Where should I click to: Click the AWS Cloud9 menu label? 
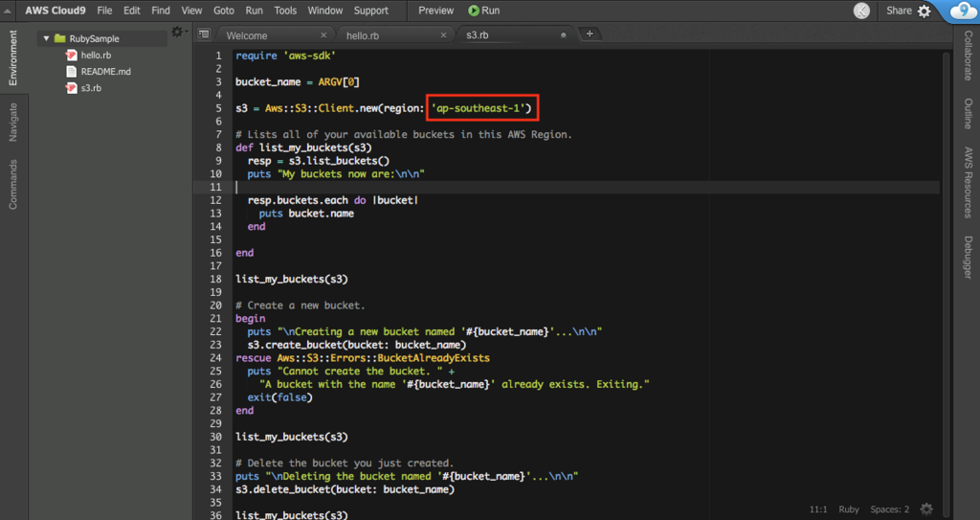[55, 11]
